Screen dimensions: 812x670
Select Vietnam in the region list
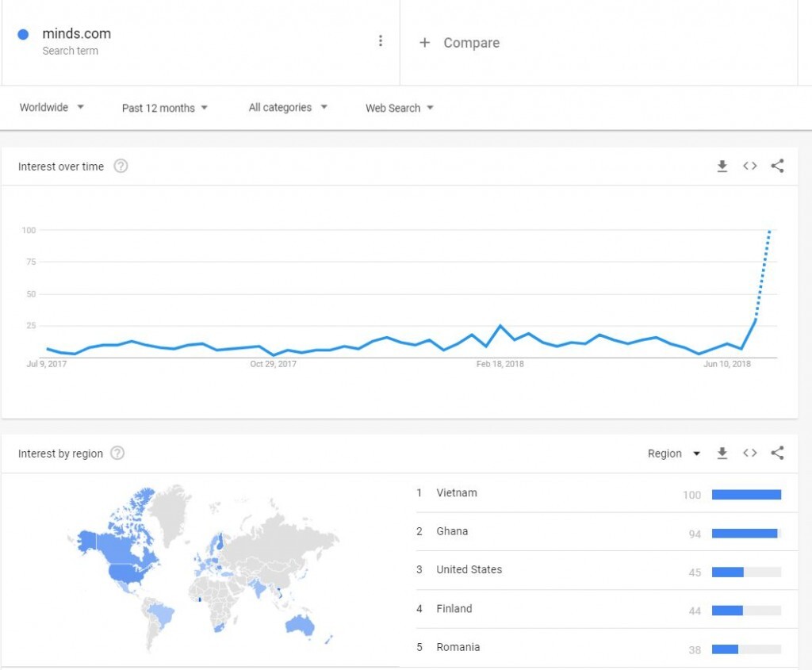pyautogui.click(x=457, y=493)
